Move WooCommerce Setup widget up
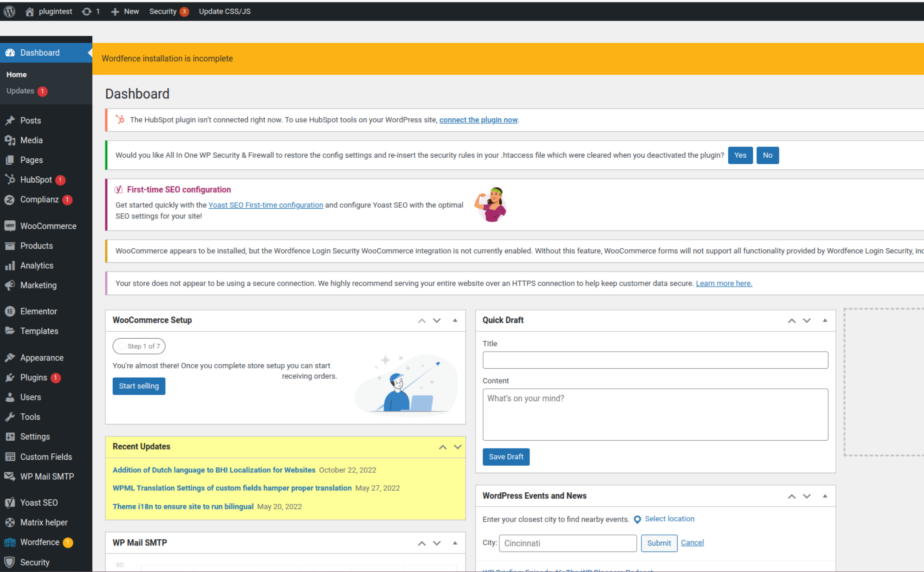Image resolution: width=924 pixels, height=572 pixels. 422,321
